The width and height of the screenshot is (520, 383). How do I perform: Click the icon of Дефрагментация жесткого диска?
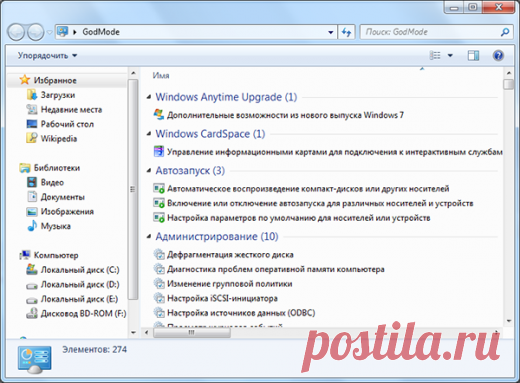(x=159, y=254)
